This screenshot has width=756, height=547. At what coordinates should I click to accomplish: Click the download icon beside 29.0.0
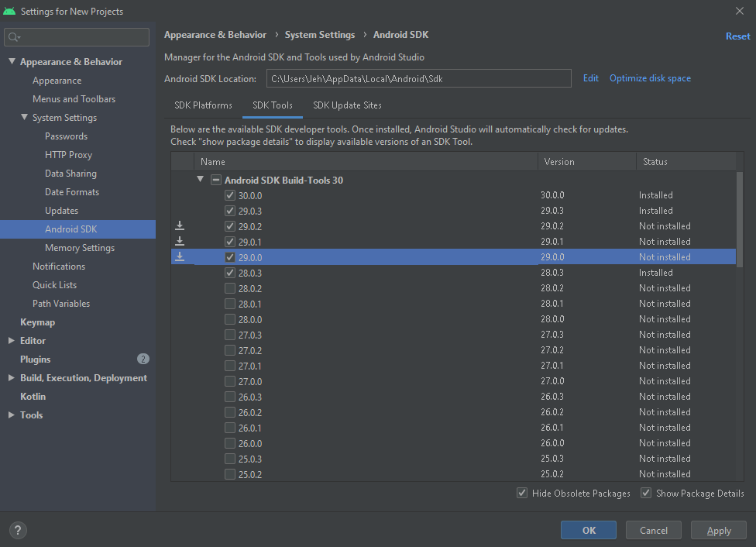click(180, 256)
